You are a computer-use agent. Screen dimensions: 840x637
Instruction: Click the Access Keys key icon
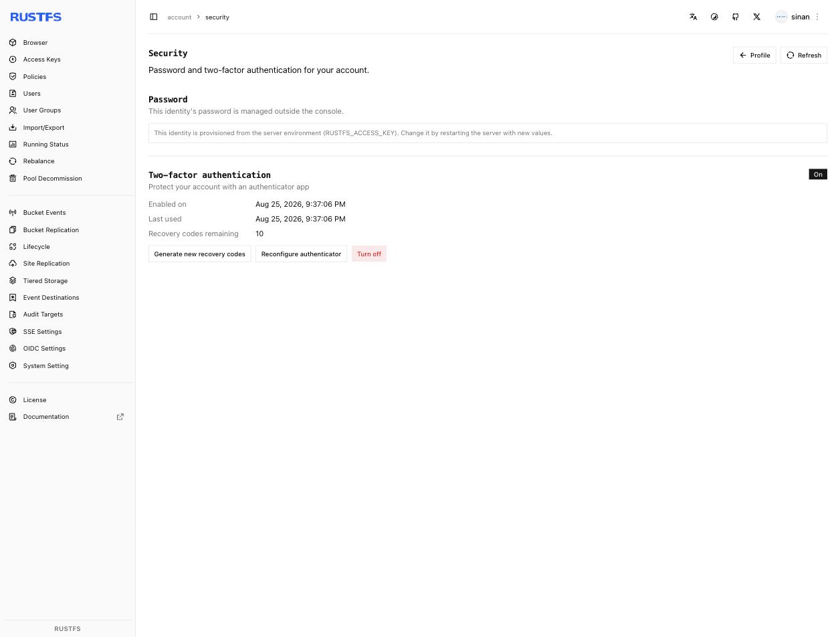tap(13, 60)
